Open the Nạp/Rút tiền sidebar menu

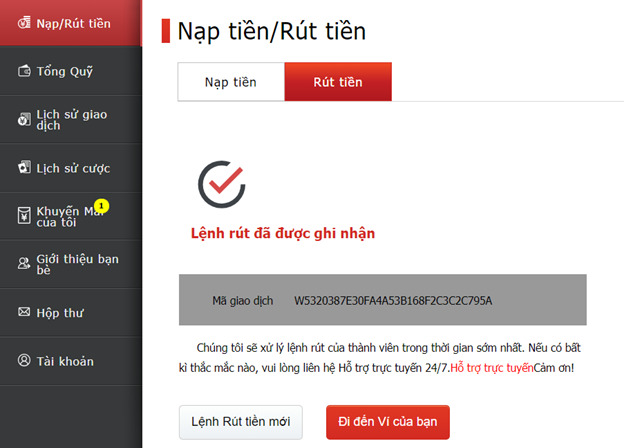(x=71, y=23)
